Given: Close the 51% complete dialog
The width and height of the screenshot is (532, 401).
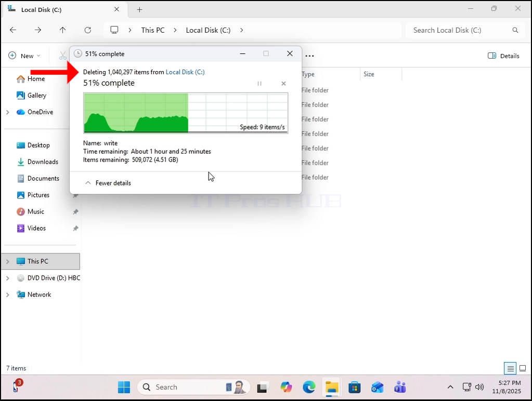Looking at the screenshot, I should click(x=290, y=54).
